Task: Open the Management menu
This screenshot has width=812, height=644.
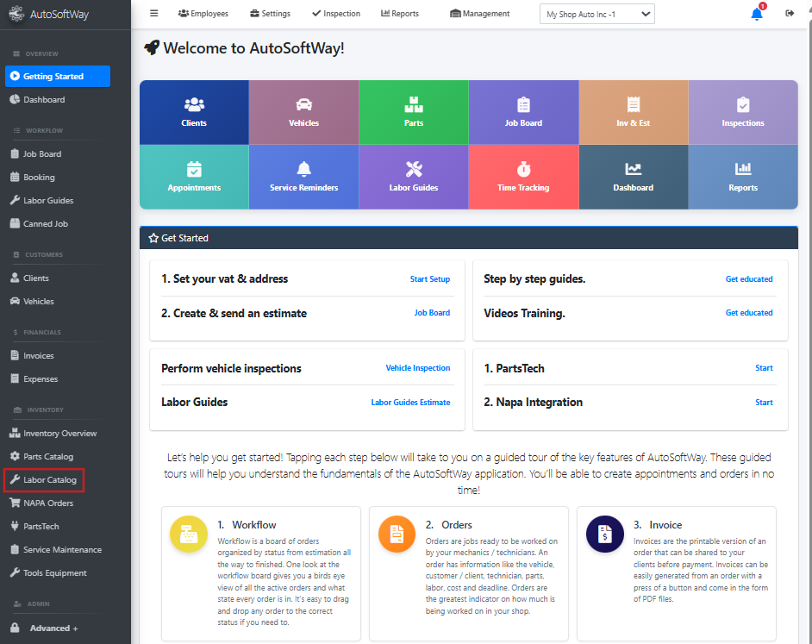Action: 480,14
